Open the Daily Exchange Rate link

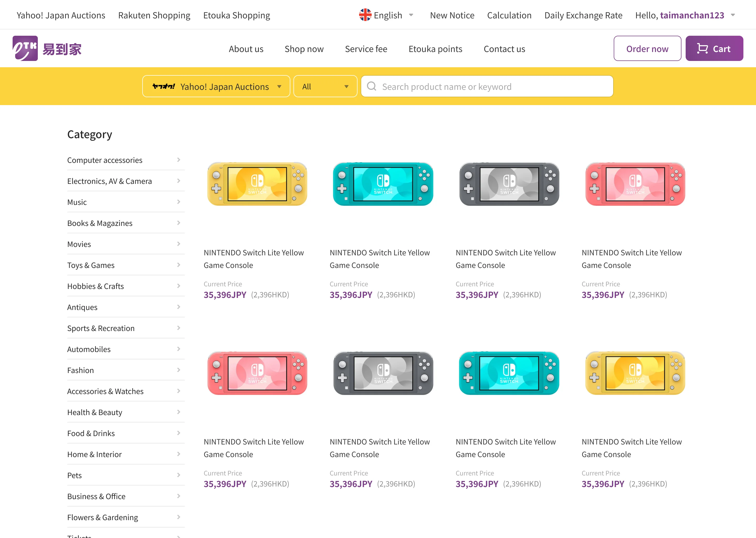coord(583,15)
